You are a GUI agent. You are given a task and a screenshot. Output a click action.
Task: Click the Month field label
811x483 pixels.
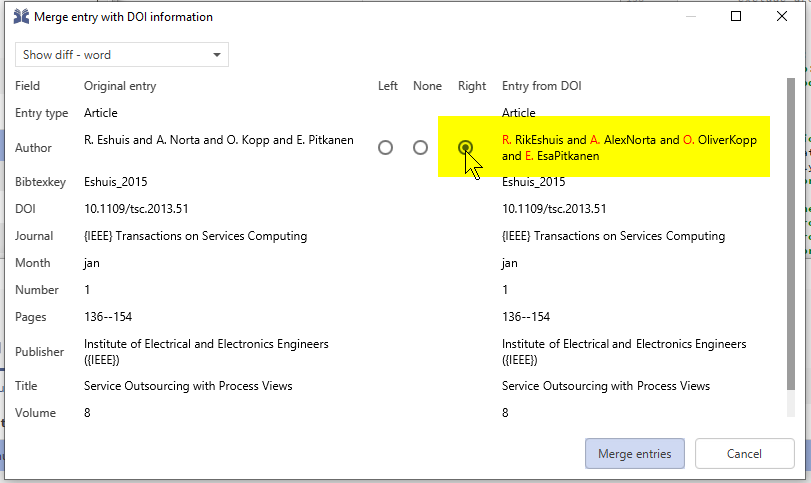tap(33, 263)
